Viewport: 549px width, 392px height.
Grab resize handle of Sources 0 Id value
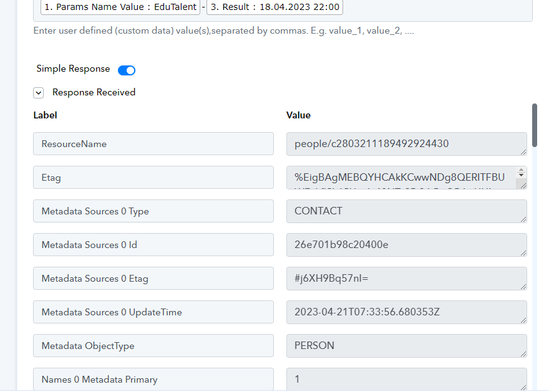pos(523,252)
